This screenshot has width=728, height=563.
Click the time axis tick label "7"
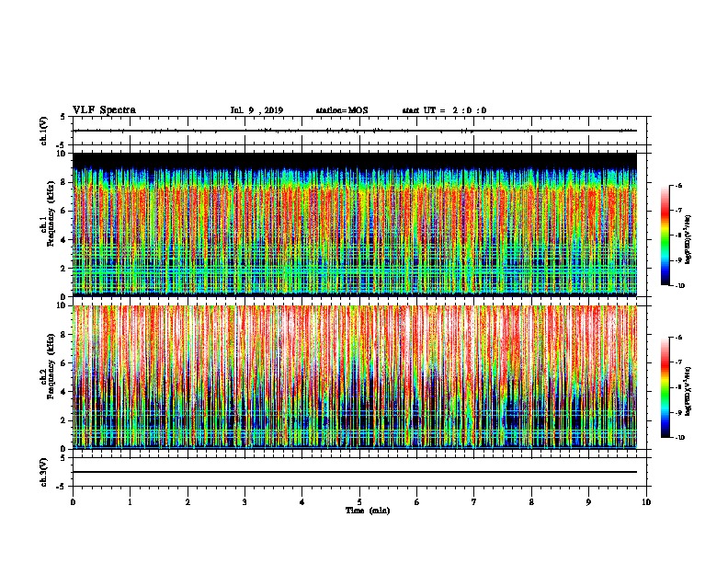[x=474, y=502]
